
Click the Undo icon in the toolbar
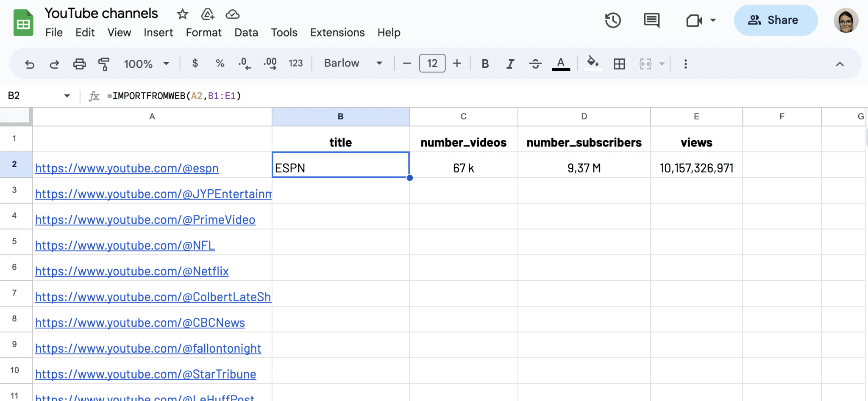(x=29, y=64)
